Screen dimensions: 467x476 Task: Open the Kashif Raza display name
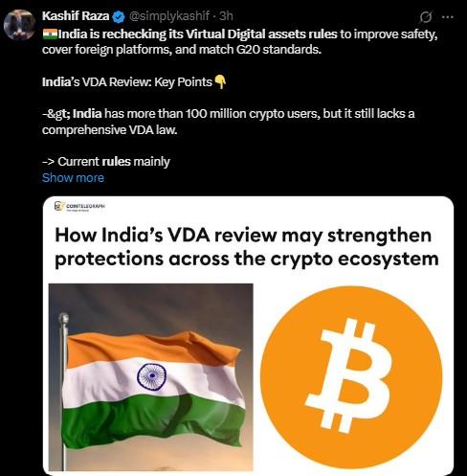76,16
